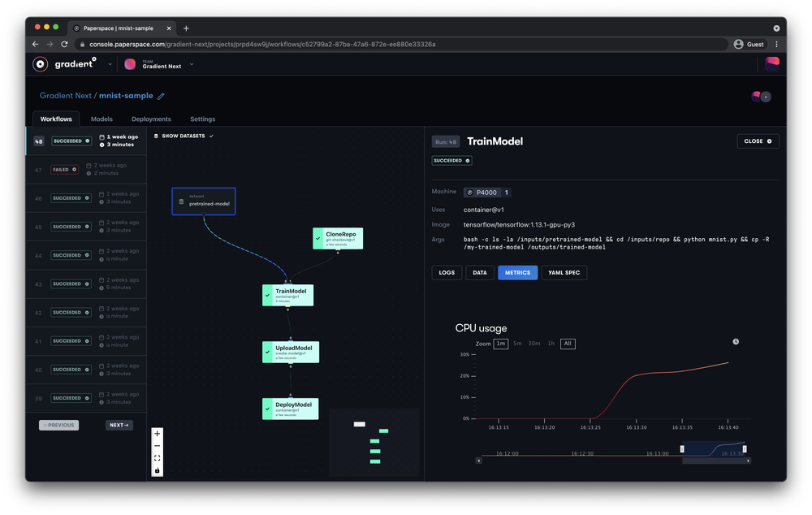The width and height of the screenshot is (812, 515).
Task: Click the green checkmark on the DeployModel node
Action: point(269,408)
